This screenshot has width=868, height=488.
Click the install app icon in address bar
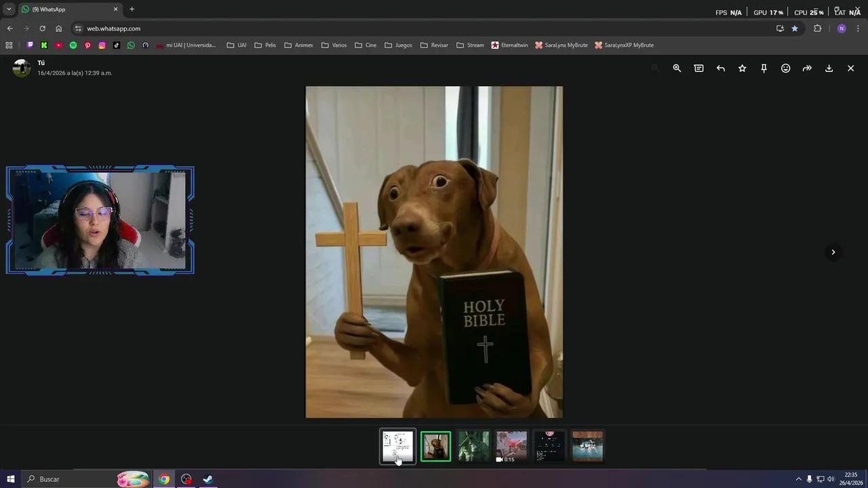click(x=780, y=28)
